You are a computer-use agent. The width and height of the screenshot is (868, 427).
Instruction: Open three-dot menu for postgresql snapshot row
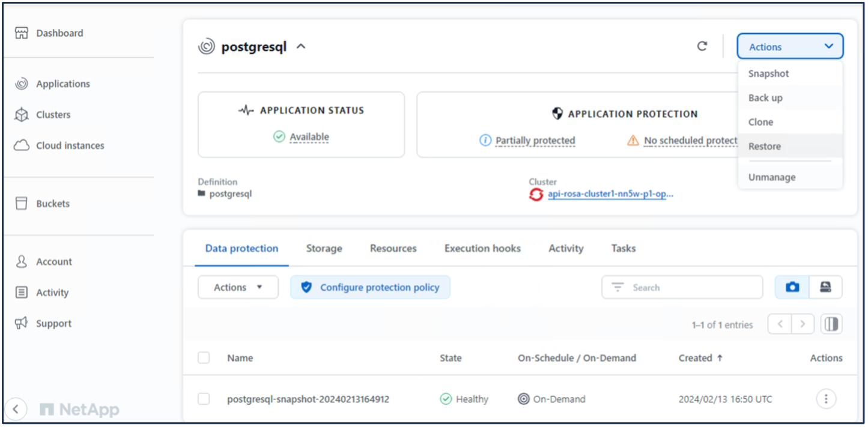click(826, 399)
